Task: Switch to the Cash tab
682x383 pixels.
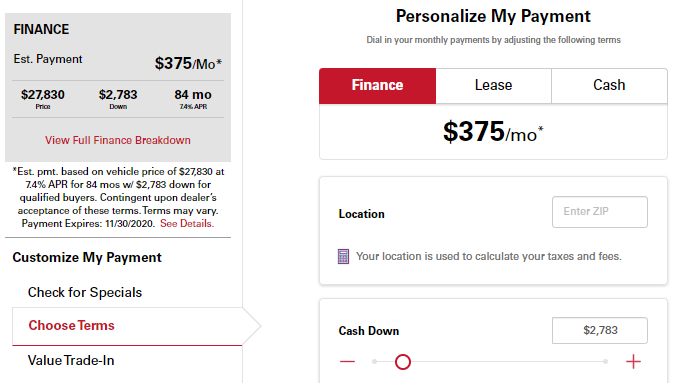Action: pyautogui.click(x=609, y=85)
